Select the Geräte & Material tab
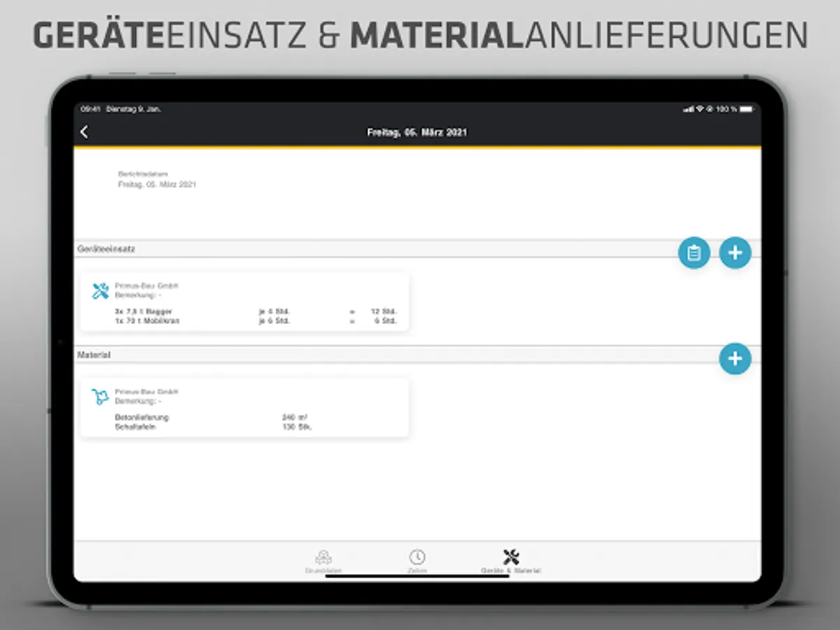The width and height of the screenshot is (840, 630). click(511, 562)
